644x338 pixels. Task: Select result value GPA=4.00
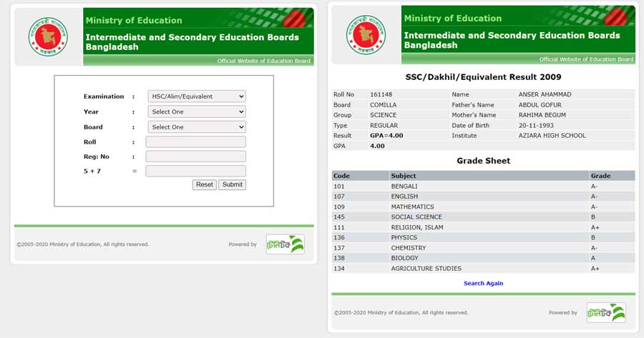[x=386, y=135]
